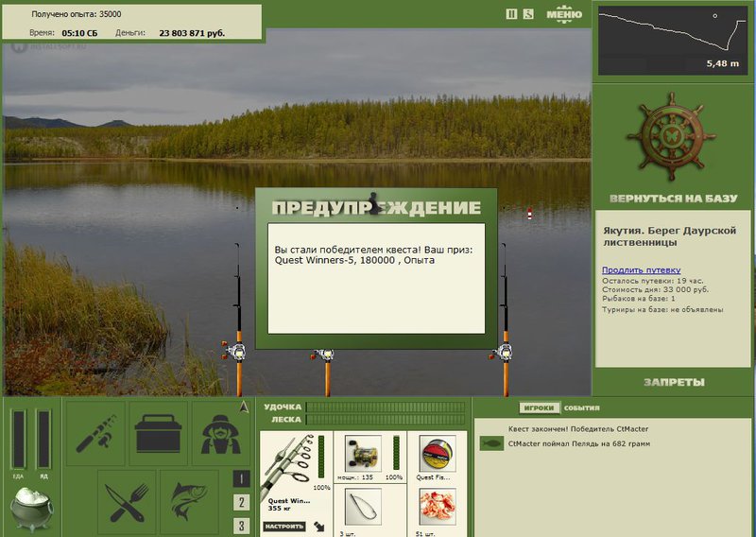Click the УДОЧКА tension bar
This screenshot has width=756, height=537.
coord(386,407)
